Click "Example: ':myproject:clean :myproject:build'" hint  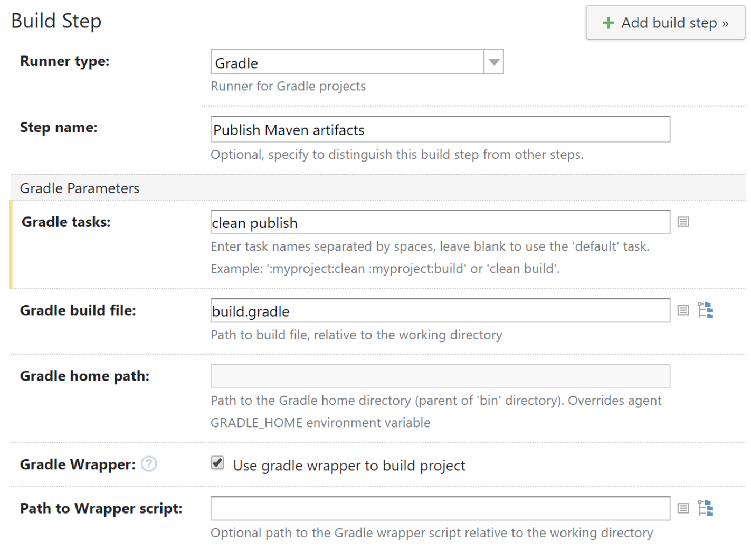[x=385, y=269]
